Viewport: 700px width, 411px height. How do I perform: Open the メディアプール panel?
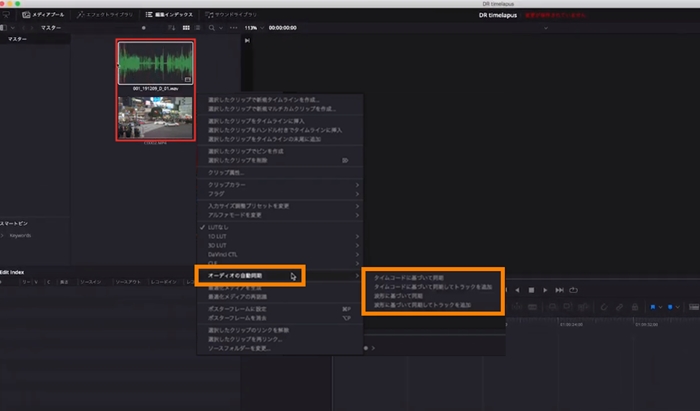click(43, 15)
